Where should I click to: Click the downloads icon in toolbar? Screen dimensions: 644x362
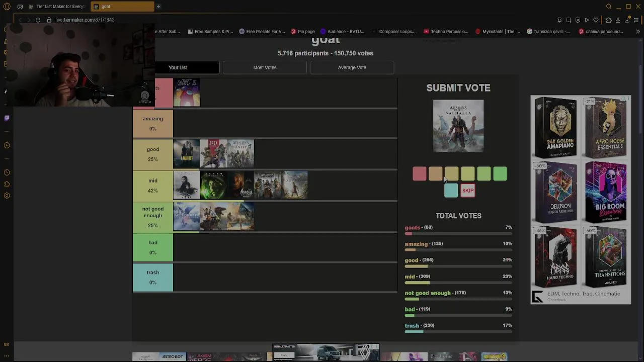point(627,20)
